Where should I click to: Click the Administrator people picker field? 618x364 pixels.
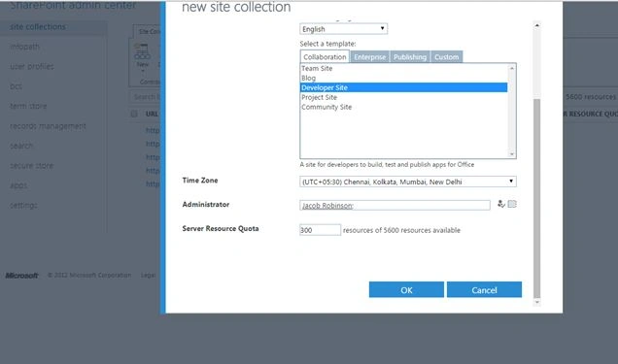[x=395, y=205]
